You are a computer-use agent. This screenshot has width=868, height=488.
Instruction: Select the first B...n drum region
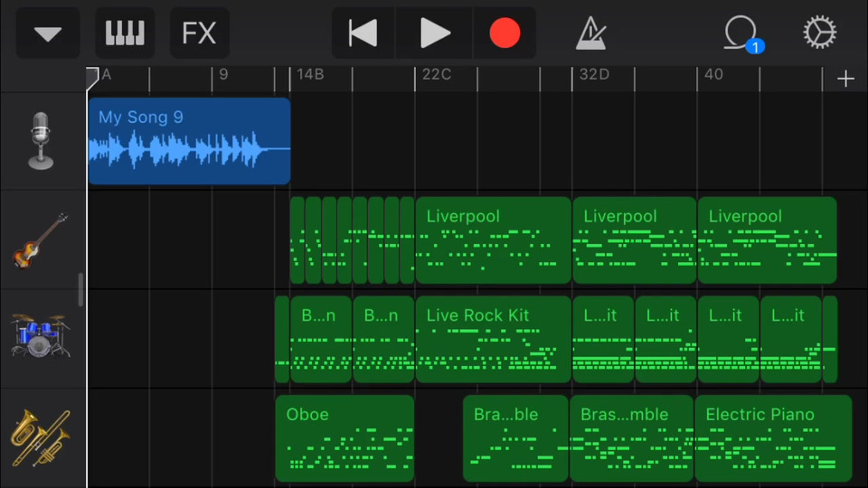[321, 339]
